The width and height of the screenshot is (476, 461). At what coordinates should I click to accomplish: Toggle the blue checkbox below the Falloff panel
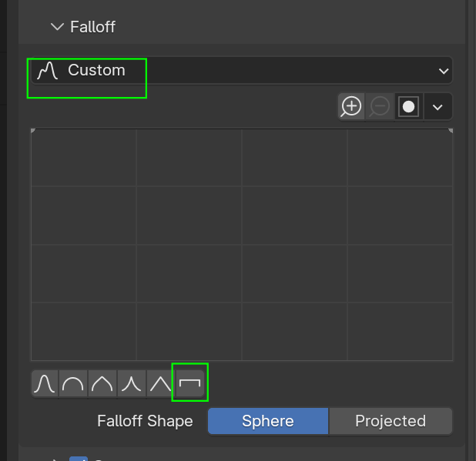point(78,457)
